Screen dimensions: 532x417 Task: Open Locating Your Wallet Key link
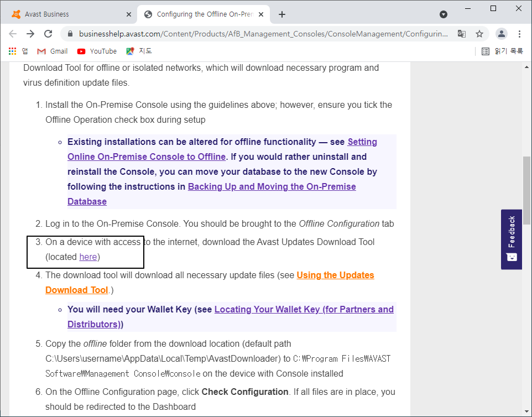pyautogui.click(x=231, y=316)
